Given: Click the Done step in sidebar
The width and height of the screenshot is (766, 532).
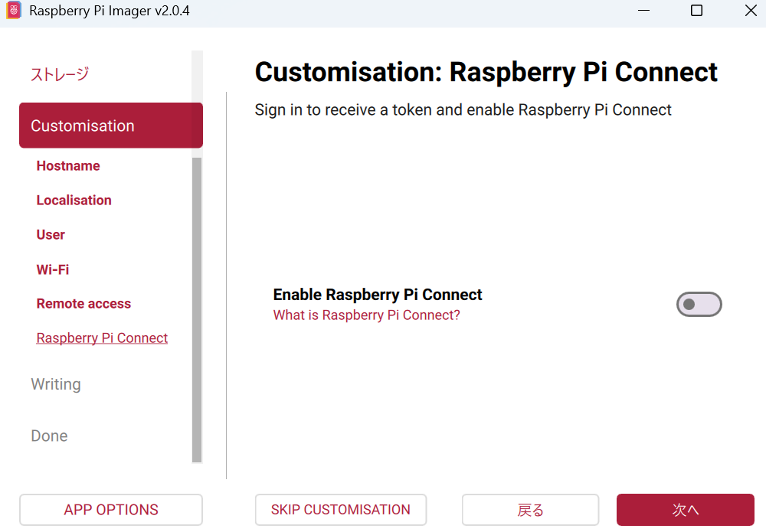Looking at the screenshot, I should [x=49, y=436].
